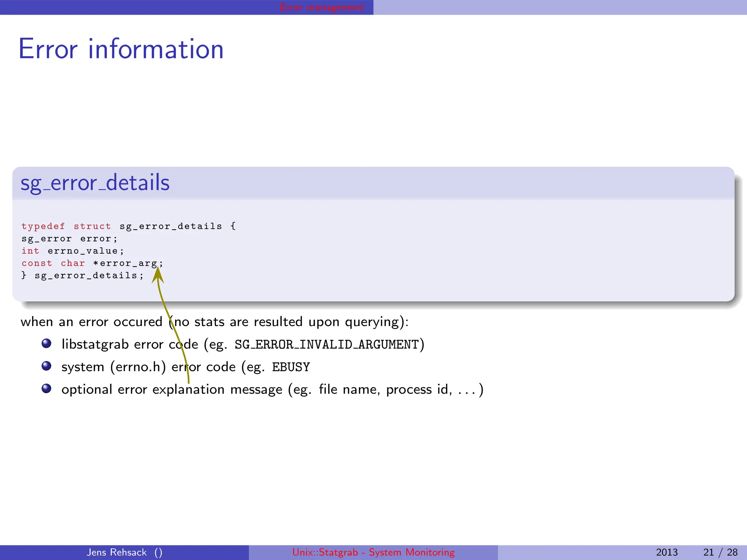Screen dimensions: 747x560
Task: Click the 'libstatgrab error code' bullet text
Action: pos(243,345)
